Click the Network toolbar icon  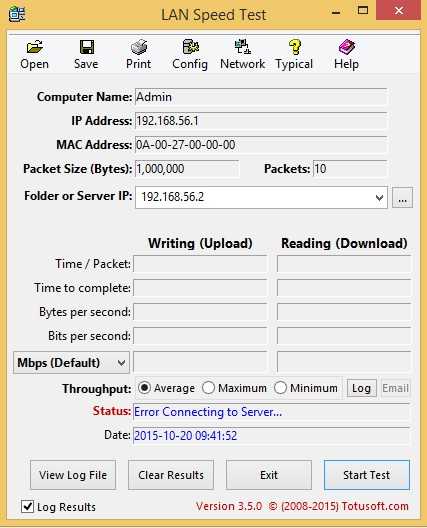[242, 46]
